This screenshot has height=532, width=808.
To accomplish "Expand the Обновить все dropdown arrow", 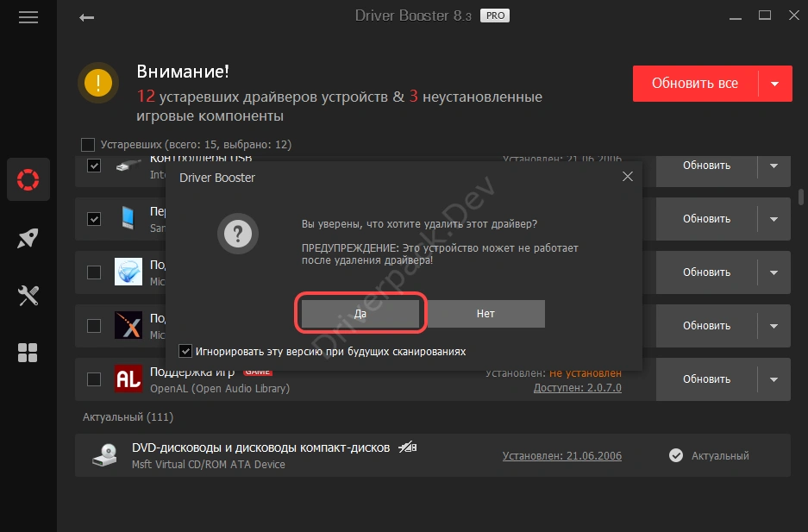I will pyautogui.click(x=775, y=84).
